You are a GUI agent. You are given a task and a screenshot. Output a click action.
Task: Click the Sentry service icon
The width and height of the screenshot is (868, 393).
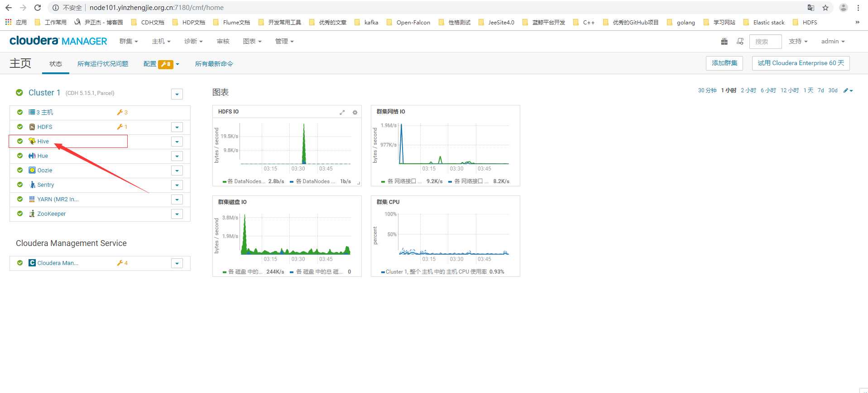tap(32, 185)
